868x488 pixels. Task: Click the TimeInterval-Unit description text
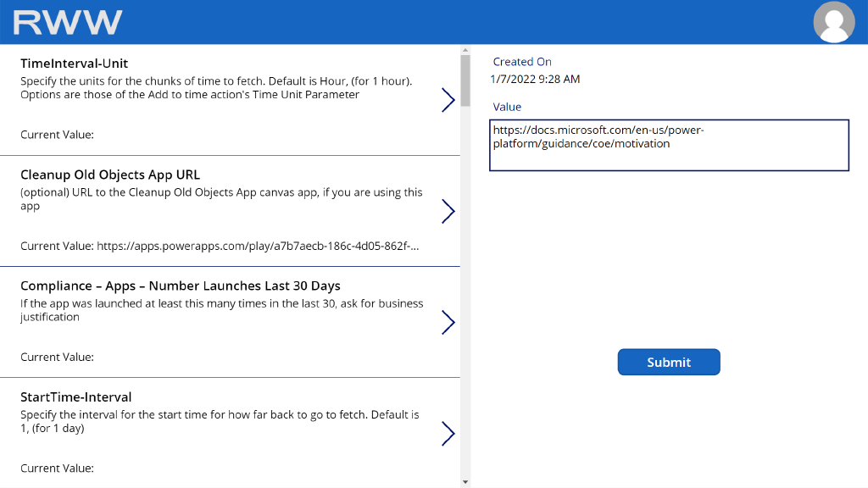(x=216, y=88)
